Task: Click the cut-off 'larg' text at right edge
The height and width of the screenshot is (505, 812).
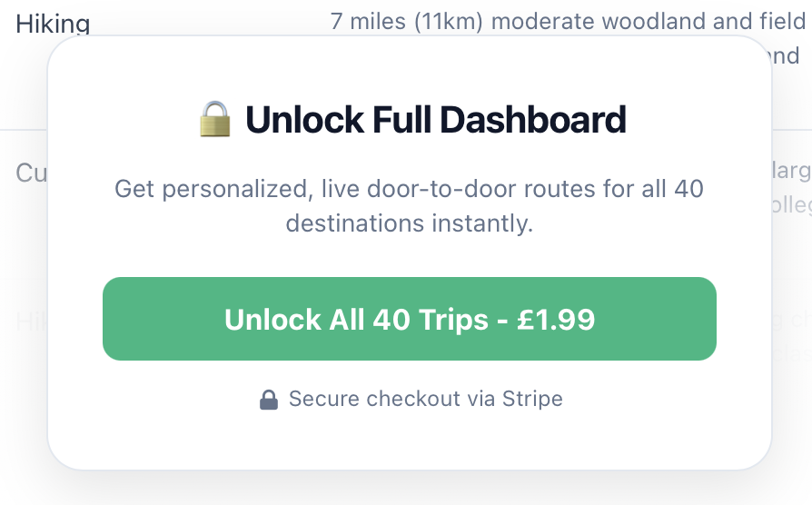Action: click(790, 171)
